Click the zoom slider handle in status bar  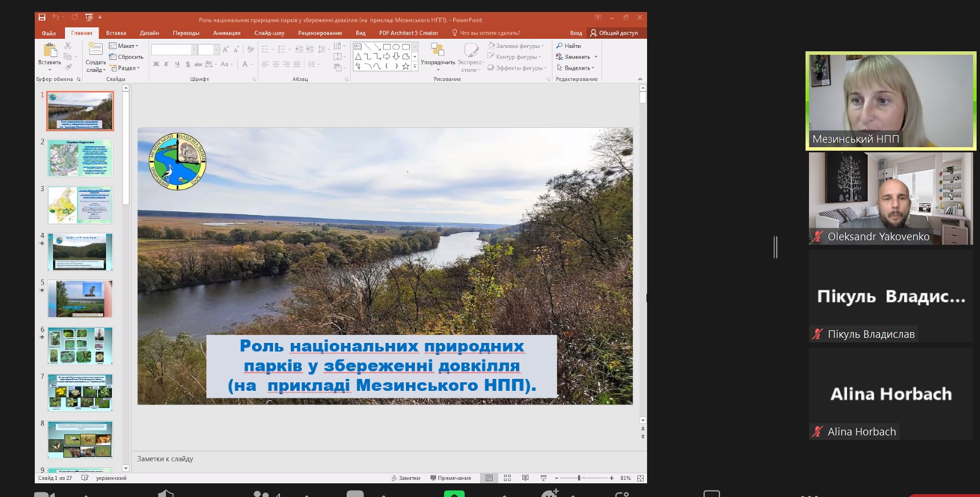(x=579, y=478)
